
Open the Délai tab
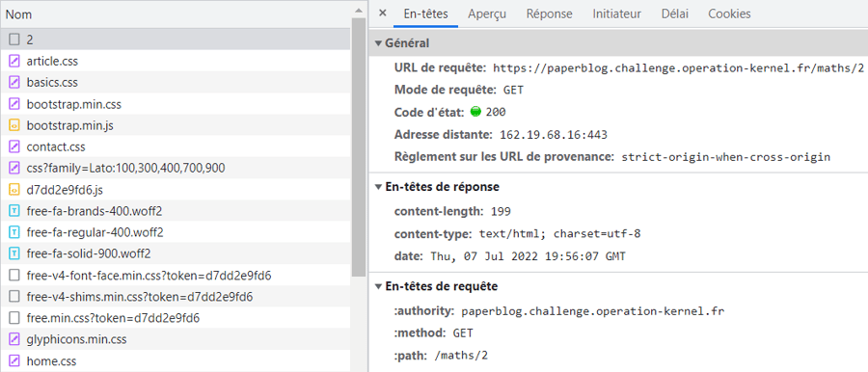tap(675, 13)
